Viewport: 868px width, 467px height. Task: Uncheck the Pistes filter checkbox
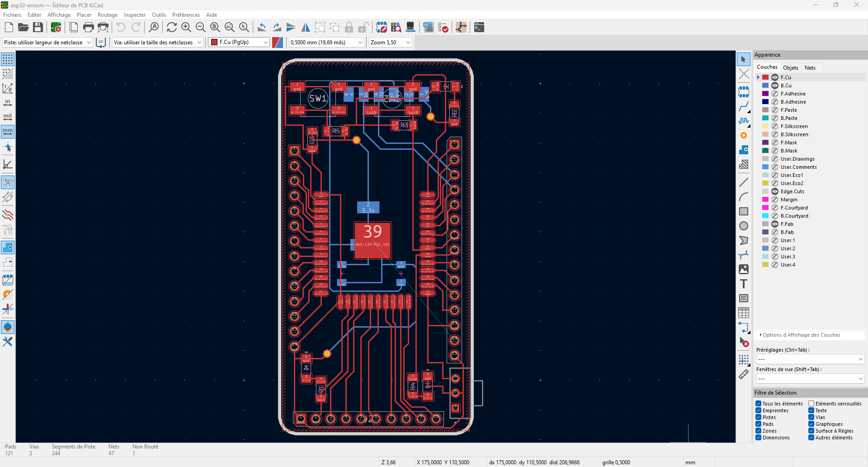click(759, 417)
